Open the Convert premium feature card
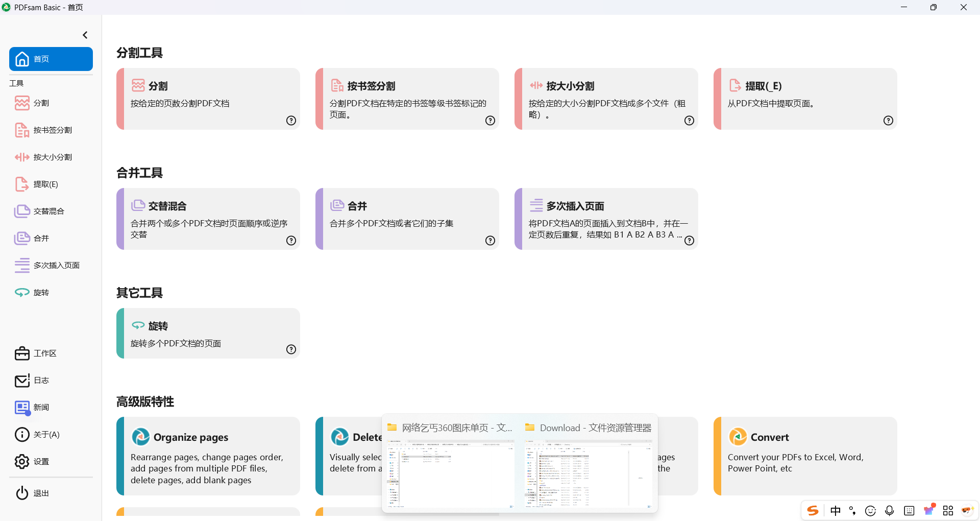 point(805,456)
